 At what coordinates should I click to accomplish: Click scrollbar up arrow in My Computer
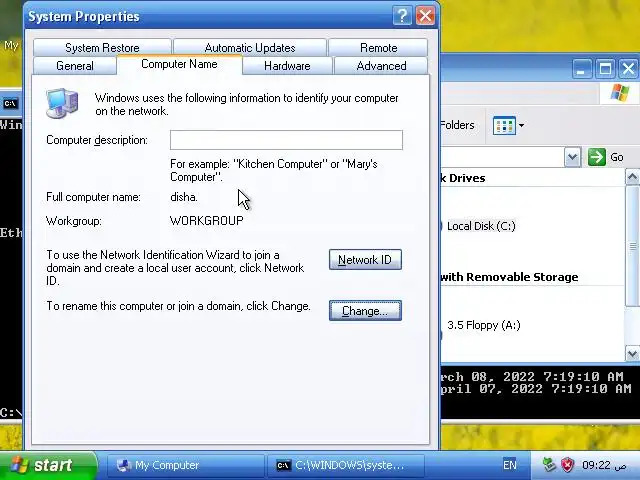pos(632,177)
